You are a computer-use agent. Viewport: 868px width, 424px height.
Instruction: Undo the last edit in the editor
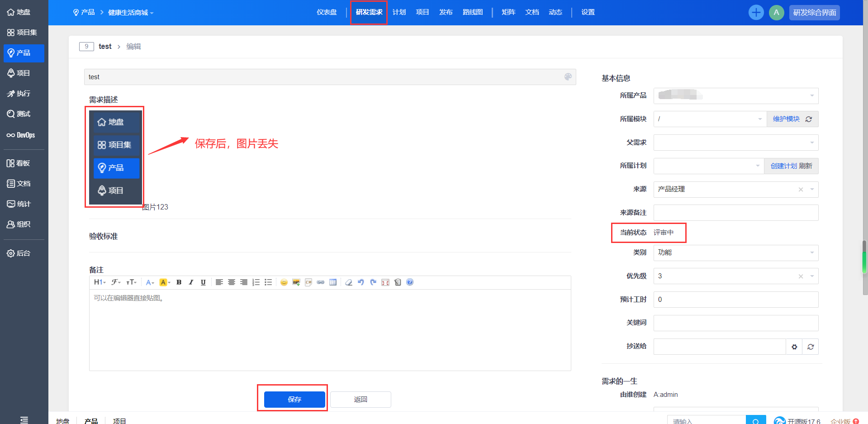click(x=361, y=282)
